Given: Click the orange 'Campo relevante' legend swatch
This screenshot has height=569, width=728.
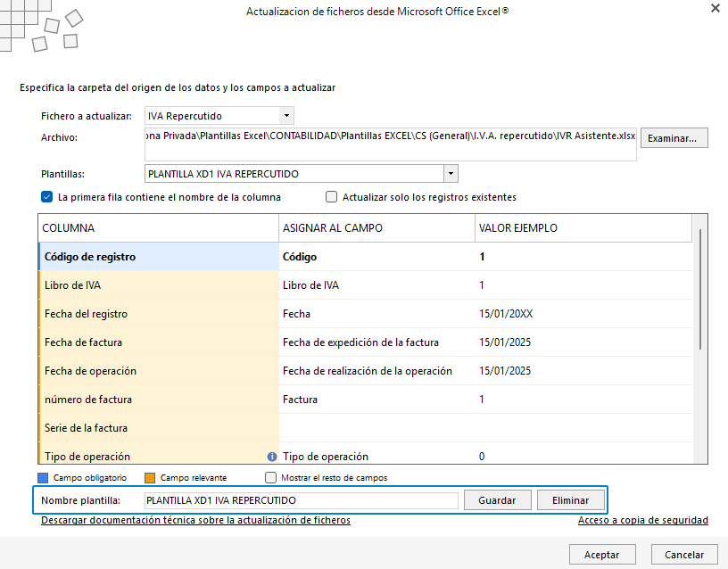Looking at the screenshot, I should pyautogui.click(x=150, y=477).
